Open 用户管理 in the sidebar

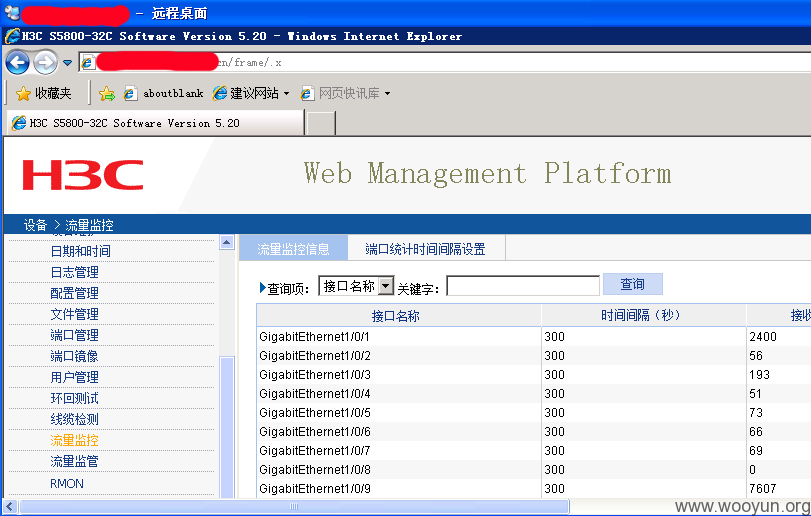pos(74,377)
